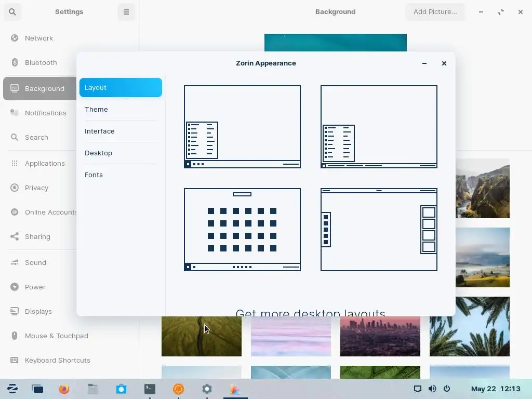This screenshot has width=532, height=399.
Task: Launch Firefox from the taskbar
Action: (64, 389)
